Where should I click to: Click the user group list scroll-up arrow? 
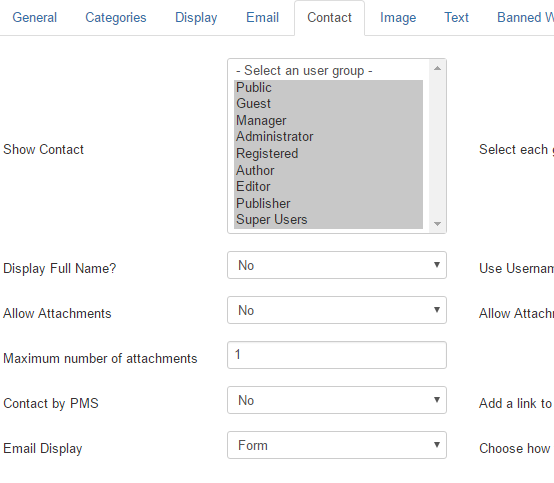[437, 68]
